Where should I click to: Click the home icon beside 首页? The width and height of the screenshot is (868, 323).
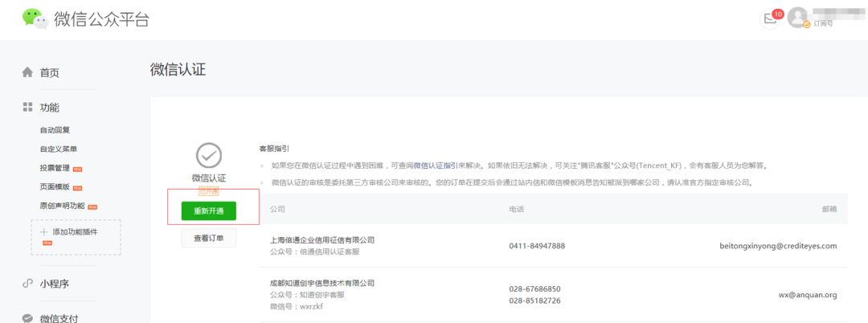point(27,72)
